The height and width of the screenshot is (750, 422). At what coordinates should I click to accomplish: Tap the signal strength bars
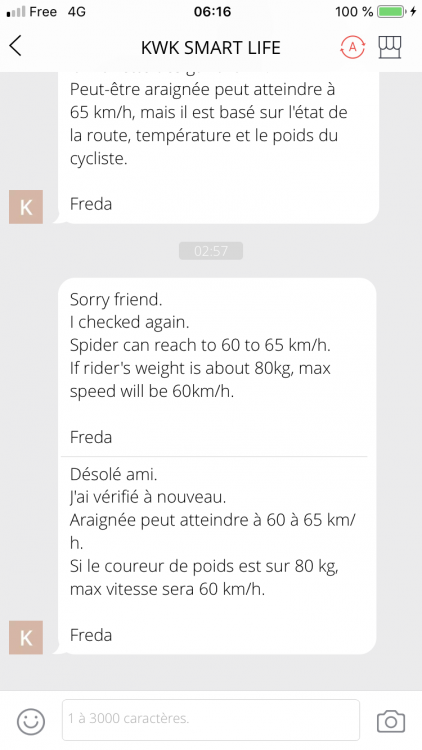coord(16,12)
